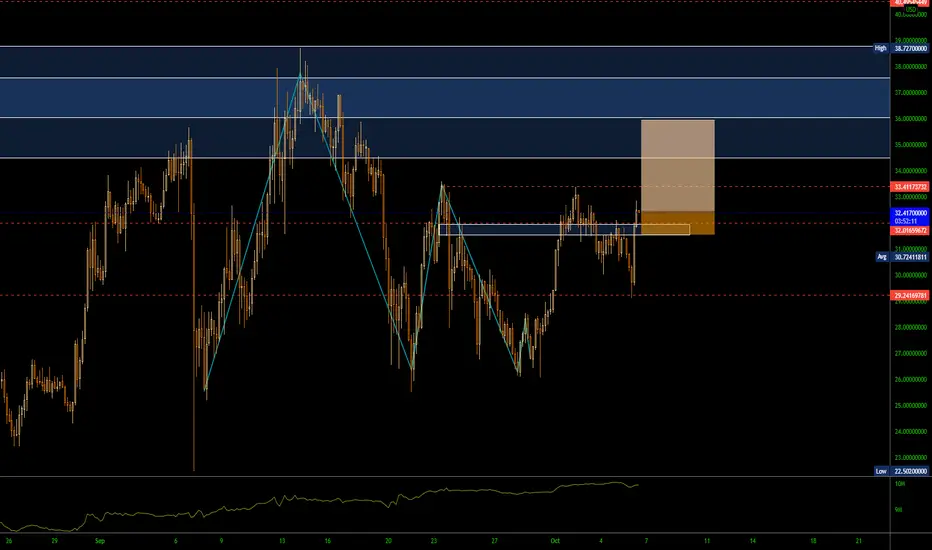Click the countdown timer 03:52:11 label
Image resolution: width=932 pixels, height=550 pixels.
click(907, 221)
